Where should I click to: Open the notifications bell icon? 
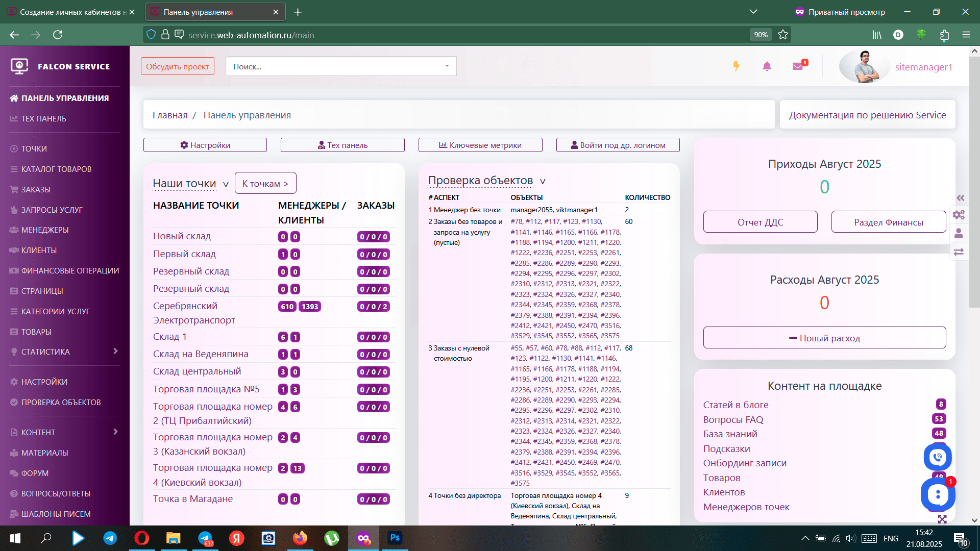767,66
